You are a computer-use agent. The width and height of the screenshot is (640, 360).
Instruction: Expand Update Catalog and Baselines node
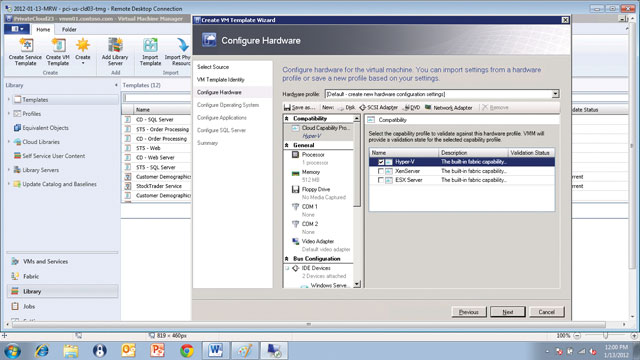click(x=9, y=184)
